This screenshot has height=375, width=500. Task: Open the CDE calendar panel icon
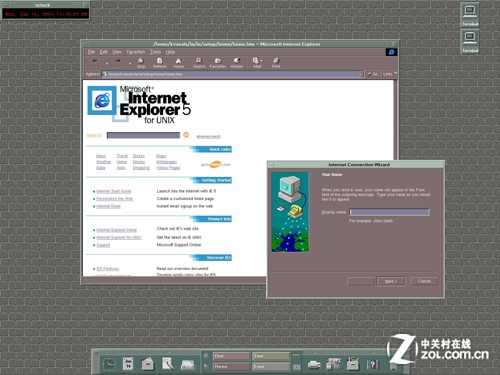[x=128, y=363]
